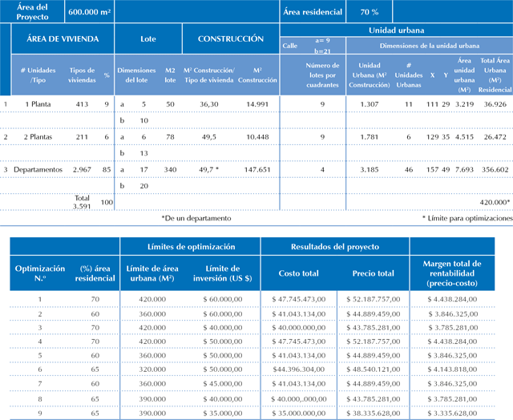Screen dimensions: 513x420
Task: Select the 'Lote' section header
Action: (x=147, y=39)
